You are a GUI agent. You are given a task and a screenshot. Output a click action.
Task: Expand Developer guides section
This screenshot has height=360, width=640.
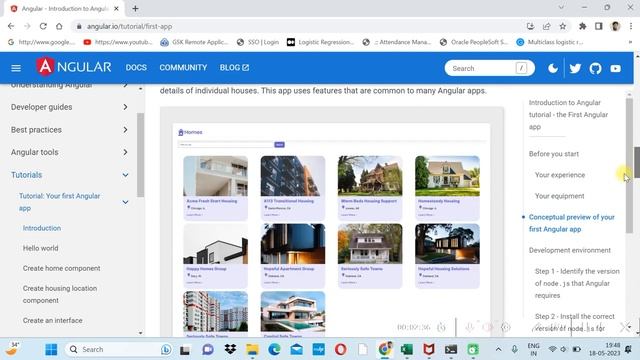(x=69, y=107)
